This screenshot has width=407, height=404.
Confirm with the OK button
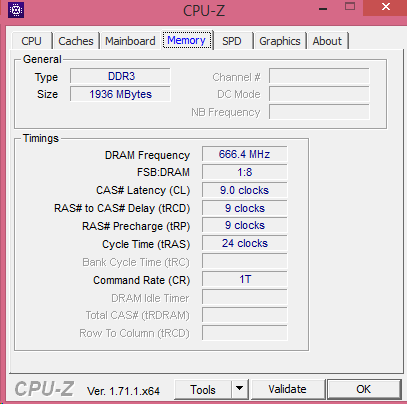point(364,389)
